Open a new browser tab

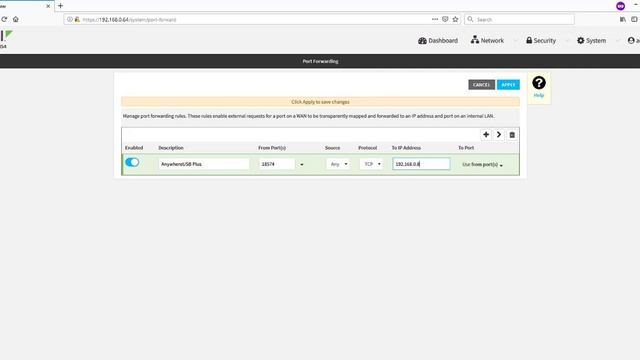click(60, 6)
